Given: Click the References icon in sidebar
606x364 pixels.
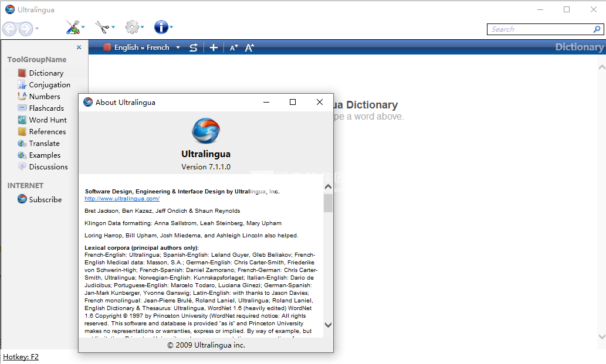Looking at the screenshot, I should point(22,132).
